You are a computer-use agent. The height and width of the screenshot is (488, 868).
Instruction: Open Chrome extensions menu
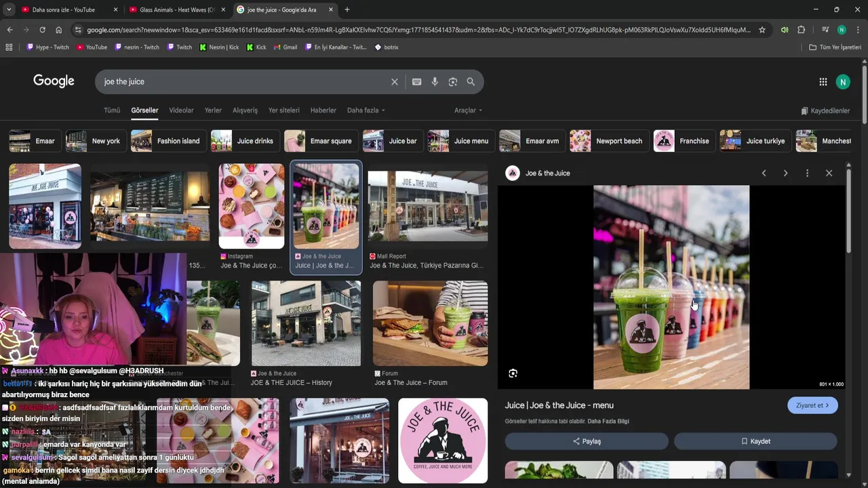pyautogui.click(x=801, y=30)
